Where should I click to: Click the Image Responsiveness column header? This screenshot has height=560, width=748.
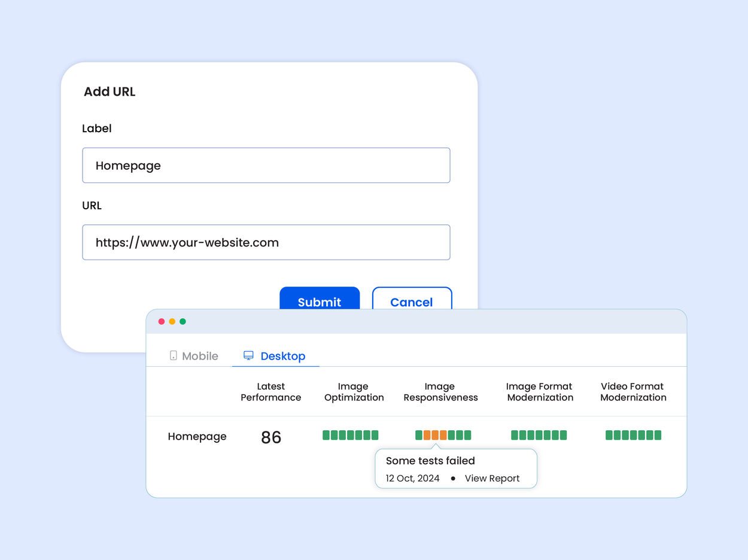(x=440, y=392)
